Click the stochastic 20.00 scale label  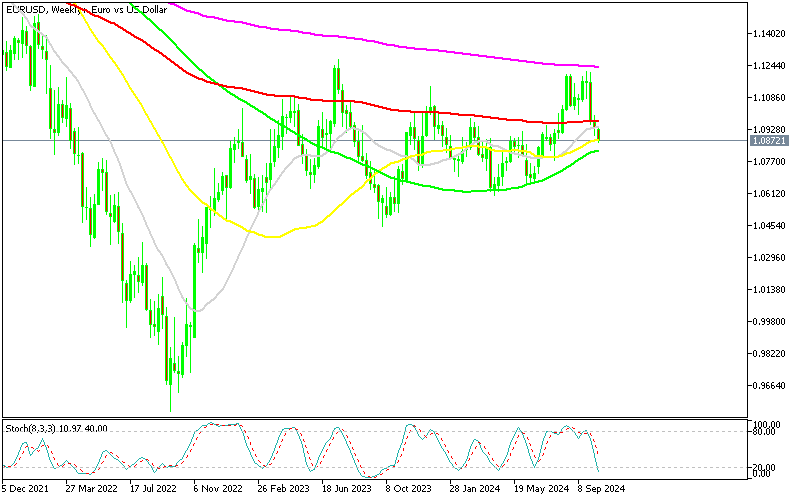(766, 467)
